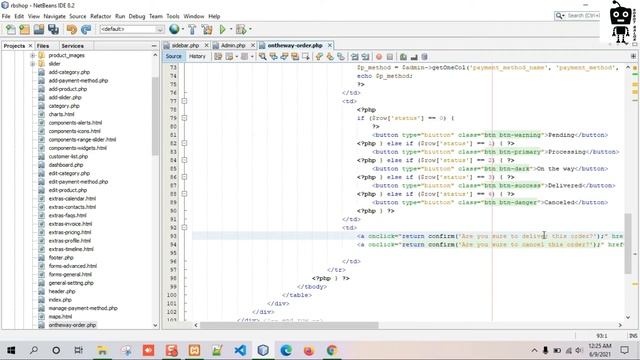Open the File menu

[6, 16]
